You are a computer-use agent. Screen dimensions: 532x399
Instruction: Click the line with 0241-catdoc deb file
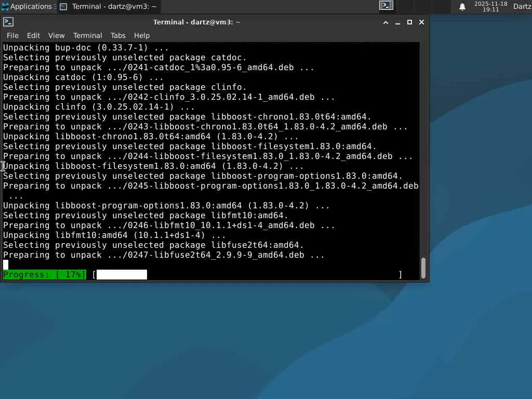tap(159, 67)
